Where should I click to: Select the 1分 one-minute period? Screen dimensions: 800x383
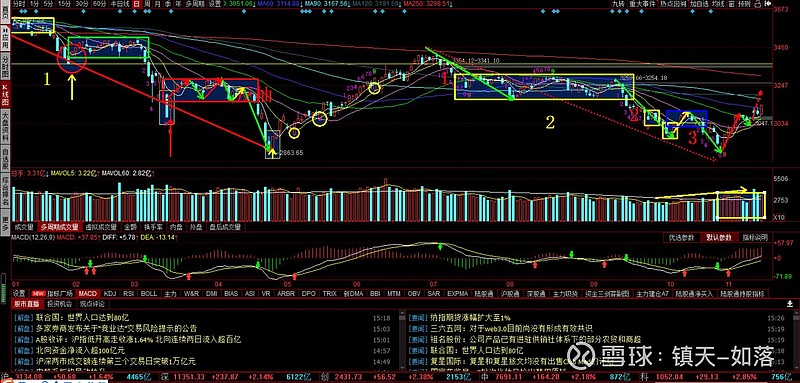pyautogui.click(x=34, y=4)
